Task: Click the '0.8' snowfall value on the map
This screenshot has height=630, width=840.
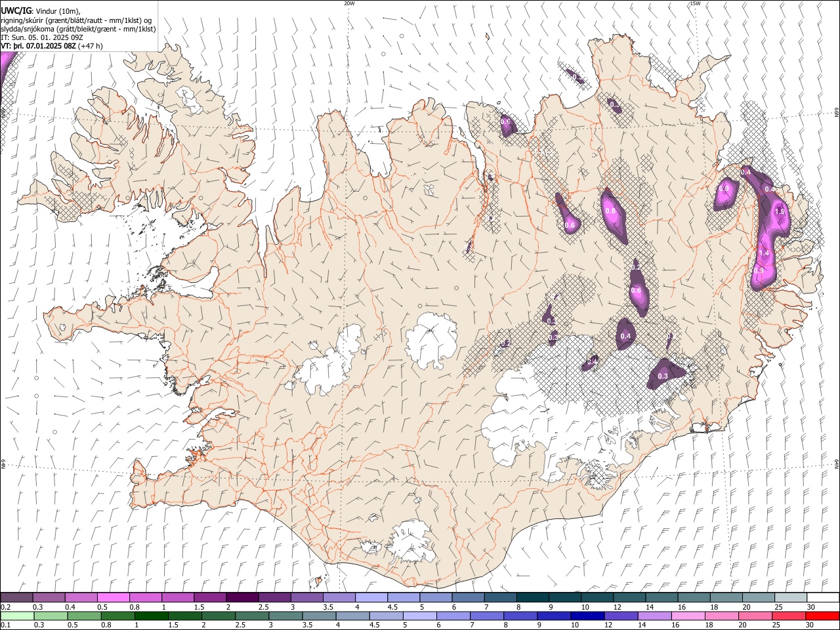Action: (610, 211)
